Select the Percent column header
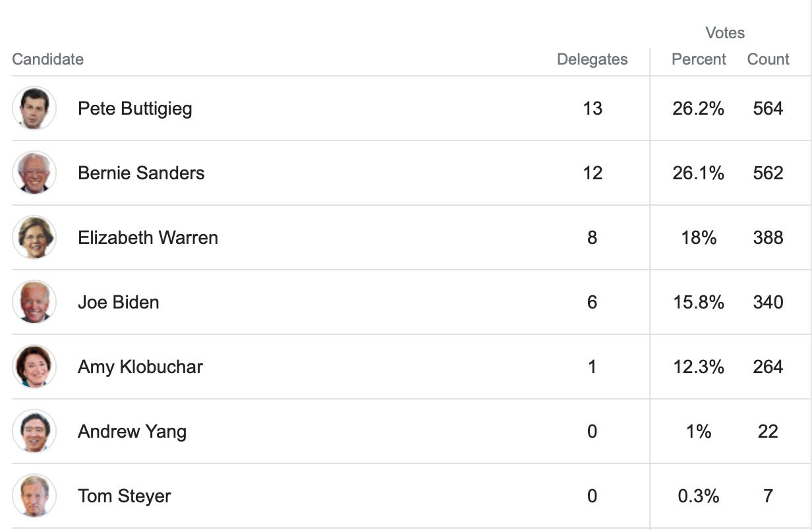The height and width of the screenshot is (530, 812). 699,59
